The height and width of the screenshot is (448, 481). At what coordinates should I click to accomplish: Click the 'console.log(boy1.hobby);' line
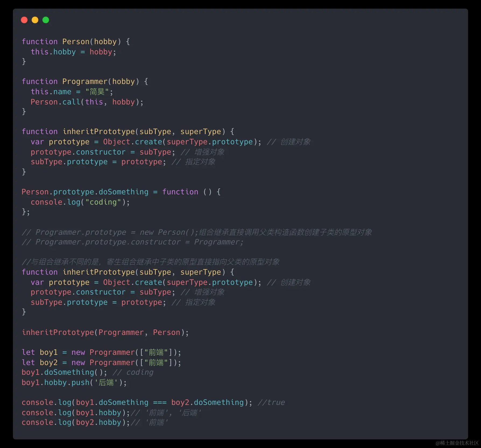pos(76,413)
